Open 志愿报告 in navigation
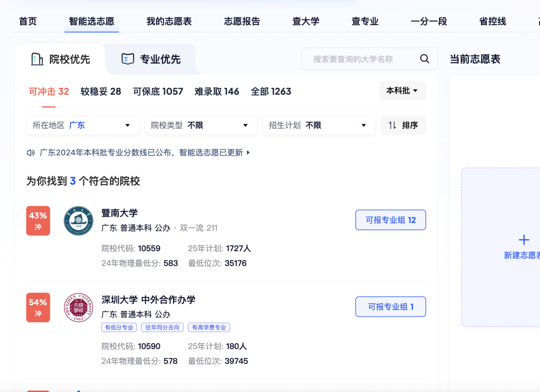Image resolution: width=540 pixels, height=392 pixels. coord(242,21)
